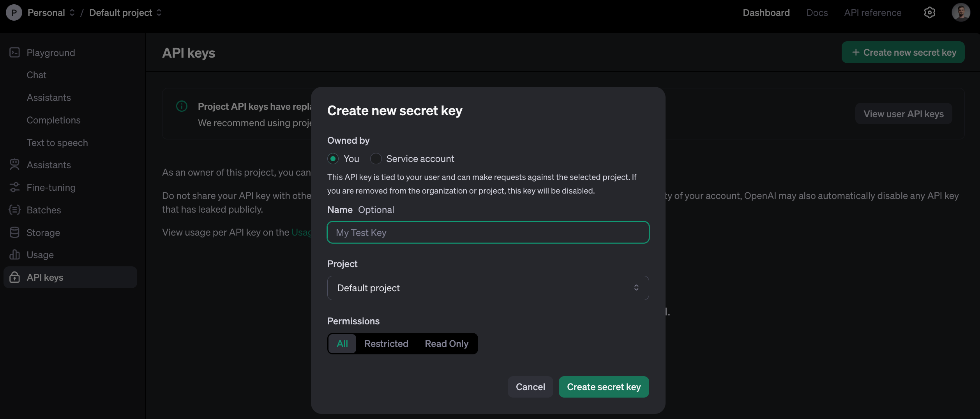Click the Fine-tuning sliders icon
This screenshot has height=419, width=980.
pyautogui.click(x=14, y=187)
